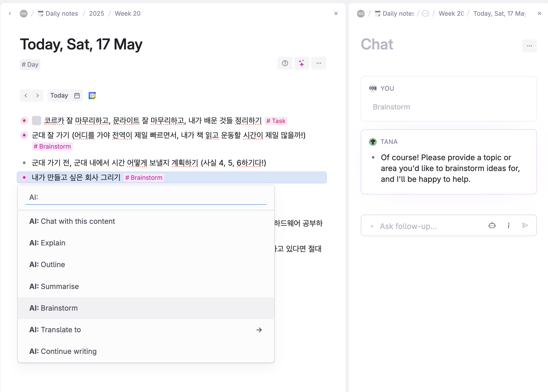Open the Google Calendar icon
The image size is (548, 392).
coord(92,96)
